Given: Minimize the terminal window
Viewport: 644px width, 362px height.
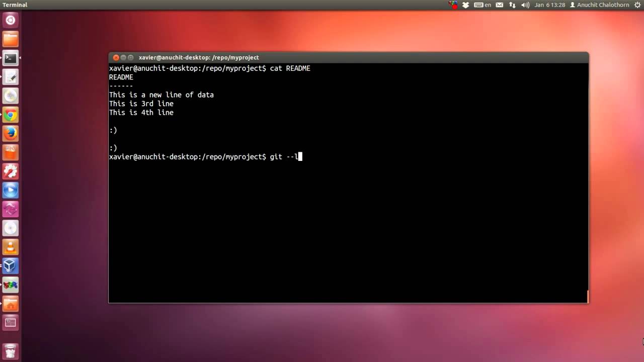Looking at the screenshot, I should [123, 57].
